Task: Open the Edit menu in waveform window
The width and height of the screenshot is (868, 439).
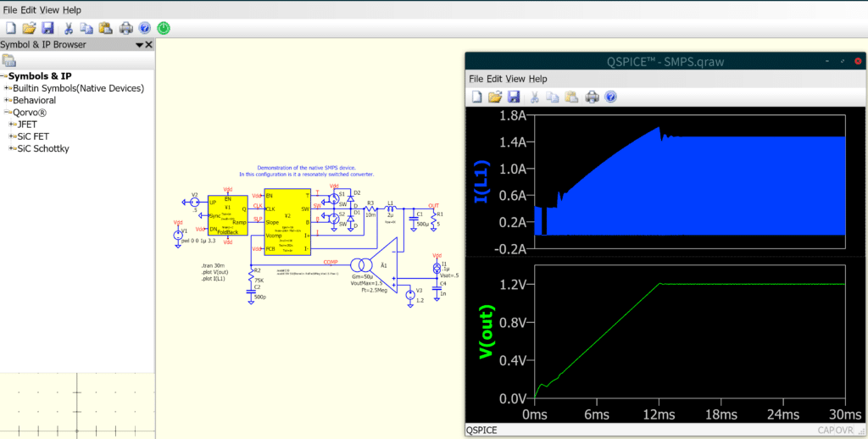Action: tap(494, 79)
